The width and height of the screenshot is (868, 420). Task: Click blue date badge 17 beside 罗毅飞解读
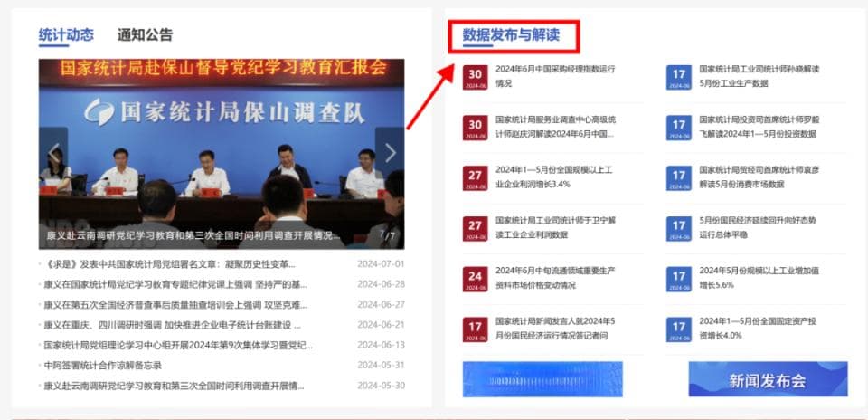pyautogui.click(x=679, y=128)
